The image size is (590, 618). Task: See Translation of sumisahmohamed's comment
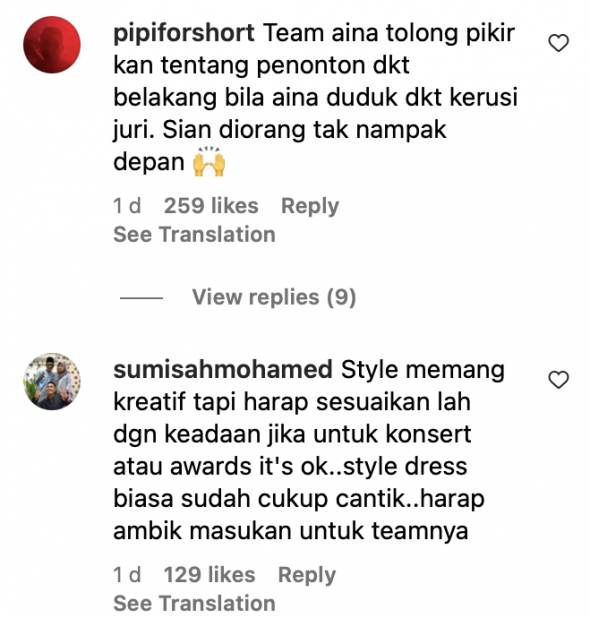pos(194,603)
